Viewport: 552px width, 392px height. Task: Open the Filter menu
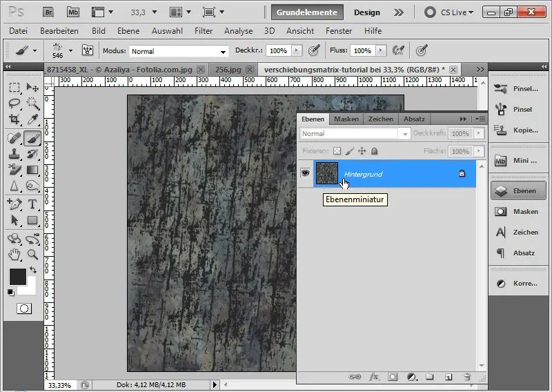click(x=204, y=31)
